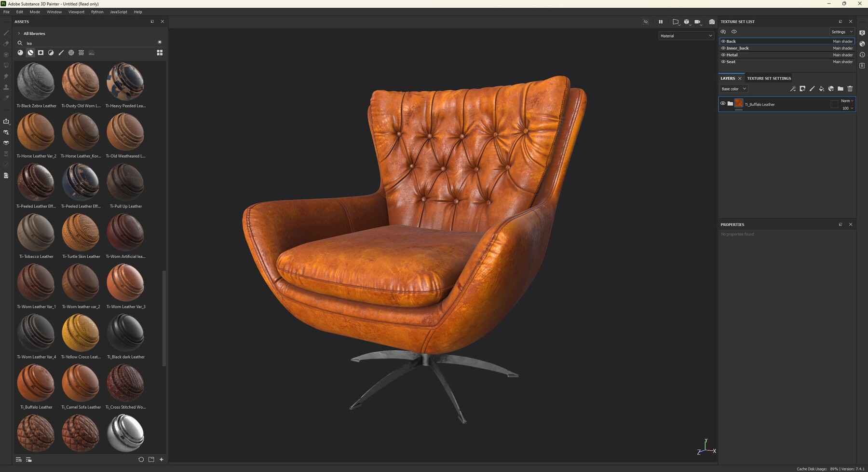Hide the Seat texture set
This screenshot has height=472, width=868.
click(723, 62)
